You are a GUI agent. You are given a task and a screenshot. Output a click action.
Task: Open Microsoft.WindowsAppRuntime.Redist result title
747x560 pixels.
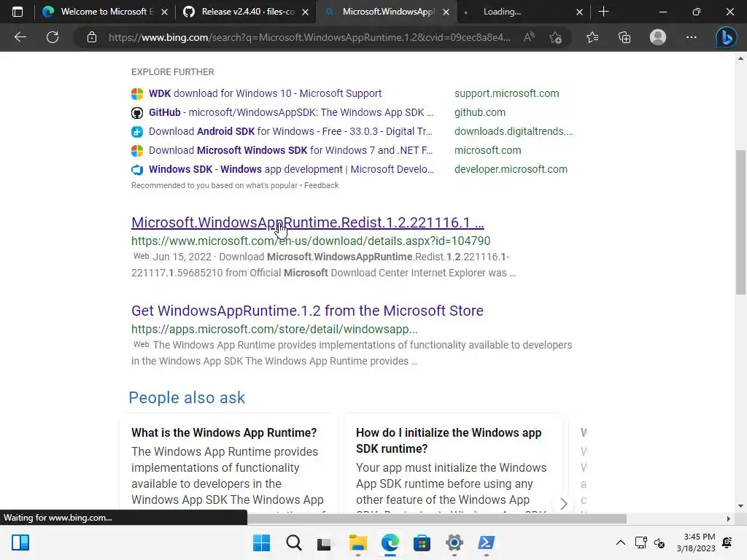[307, 222]
